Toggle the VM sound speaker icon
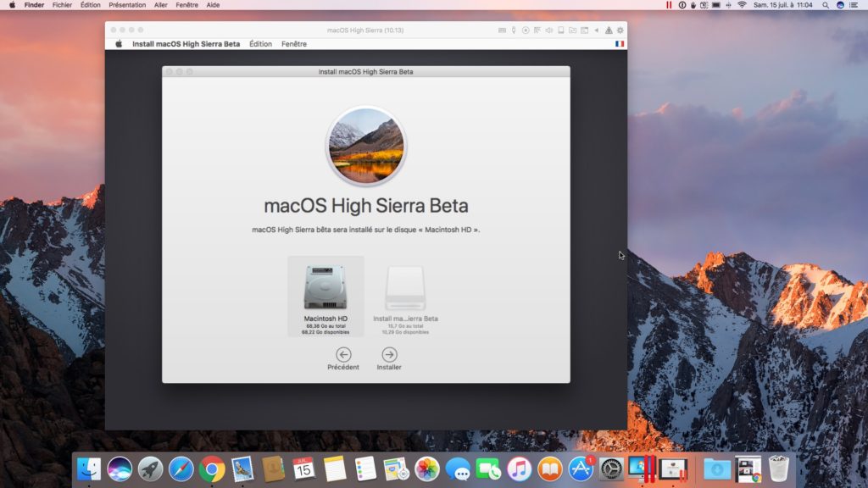The height and width of the screenshot is (488, 868). pos(548,30)
